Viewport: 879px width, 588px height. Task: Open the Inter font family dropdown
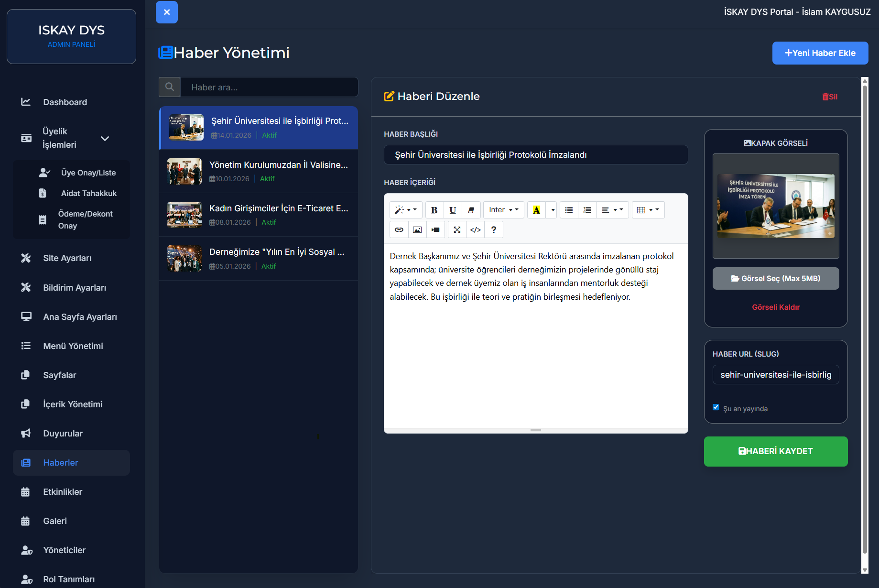coord(503,210)
